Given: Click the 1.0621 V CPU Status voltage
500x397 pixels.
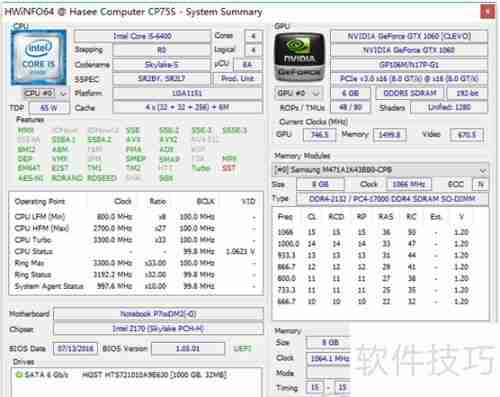Looking at the screenshot, I should point(241,252).
